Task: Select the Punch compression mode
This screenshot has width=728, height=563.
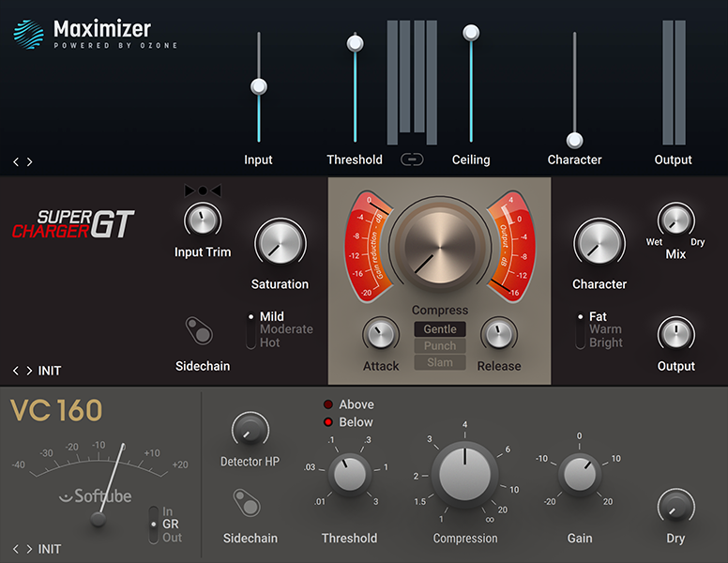Action: 440,346
